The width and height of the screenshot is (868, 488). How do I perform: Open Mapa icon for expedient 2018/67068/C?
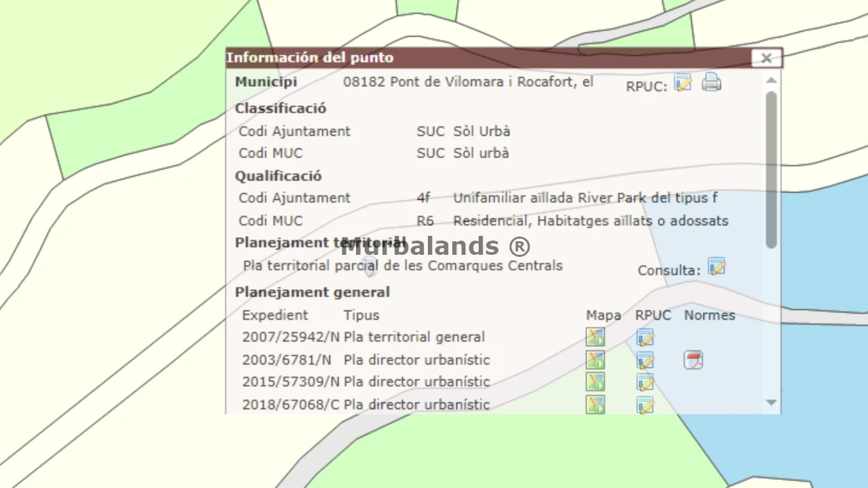[595, 405]
